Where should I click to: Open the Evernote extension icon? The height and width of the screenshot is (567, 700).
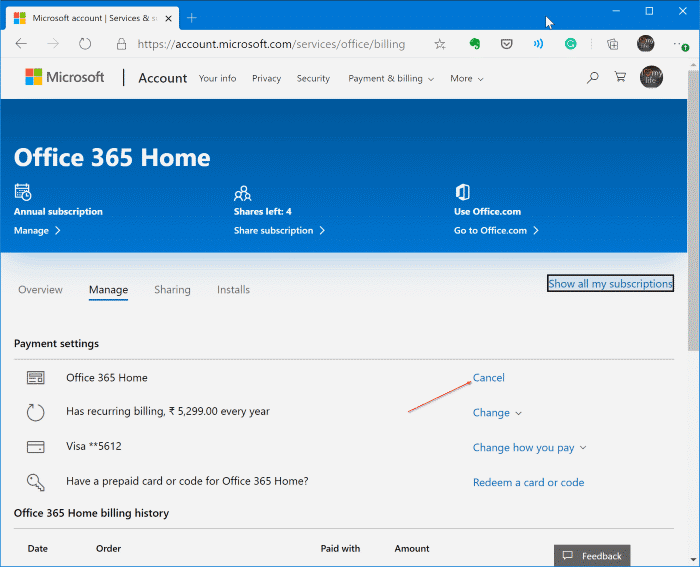point(475,44)
